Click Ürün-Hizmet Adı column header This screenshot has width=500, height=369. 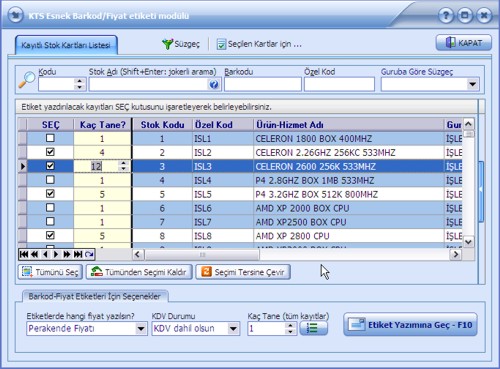click(348, 125)
